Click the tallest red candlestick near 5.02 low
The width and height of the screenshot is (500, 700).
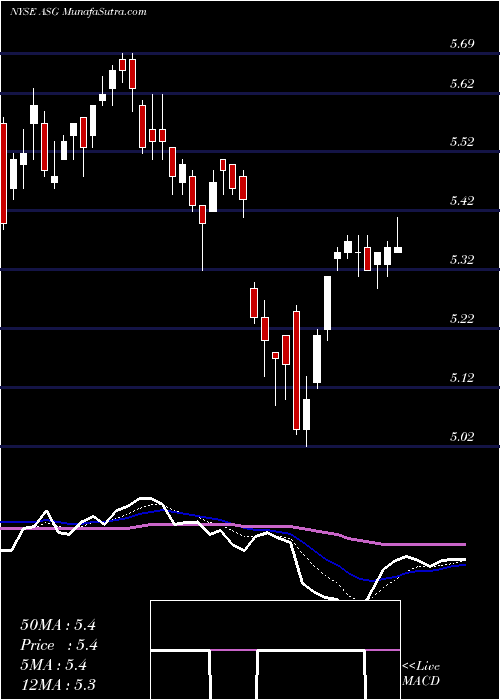tap(296, 370)
